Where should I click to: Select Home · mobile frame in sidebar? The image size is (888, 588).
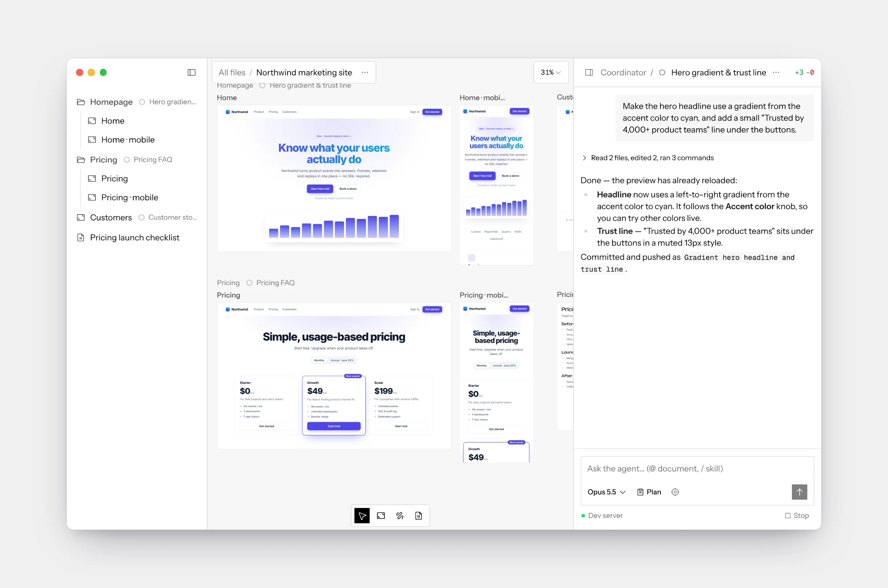(121, 139)
